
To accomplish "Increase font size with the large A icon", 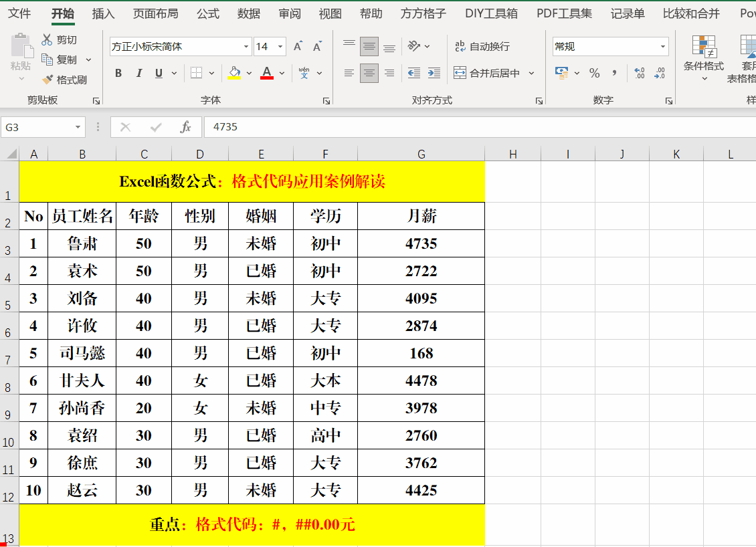I will [298, 46].
